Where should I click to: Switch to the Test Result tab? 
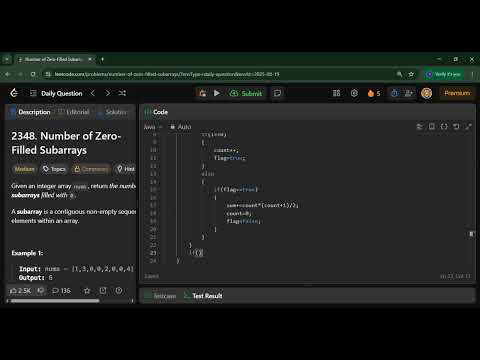tap(203, 296)
